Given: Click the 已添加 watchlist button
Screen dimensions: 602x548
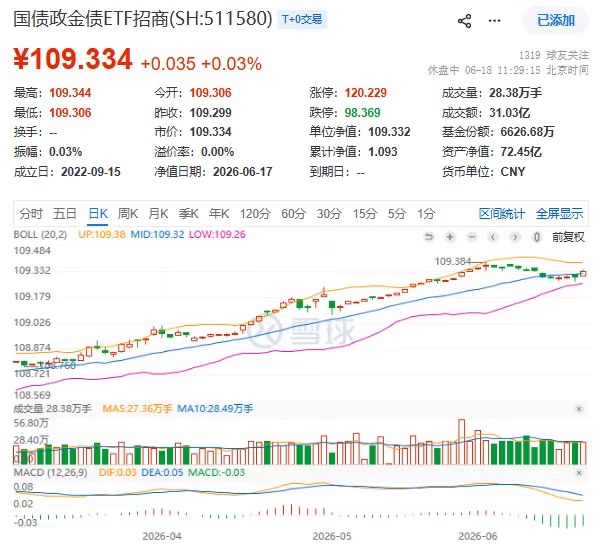Looking at the screenshot, I should (x=556, y=20).
